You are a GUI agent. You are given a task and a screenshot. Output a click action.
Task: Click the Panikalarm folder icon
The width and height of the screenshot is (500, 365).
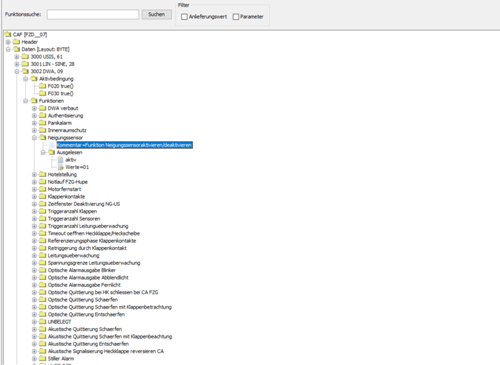pyautogui.click(x=42, y=123)
